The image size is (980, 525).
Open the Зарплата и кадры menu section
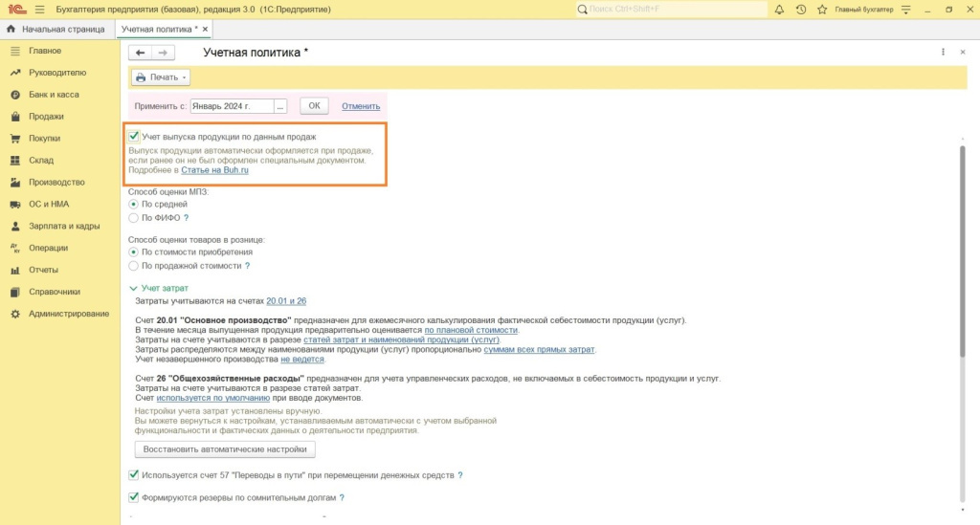(63, 226)
